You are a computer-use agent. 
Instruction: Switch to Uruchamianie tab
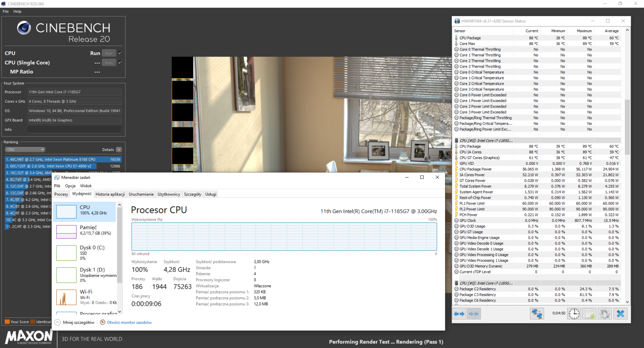(x=141, y=194)
